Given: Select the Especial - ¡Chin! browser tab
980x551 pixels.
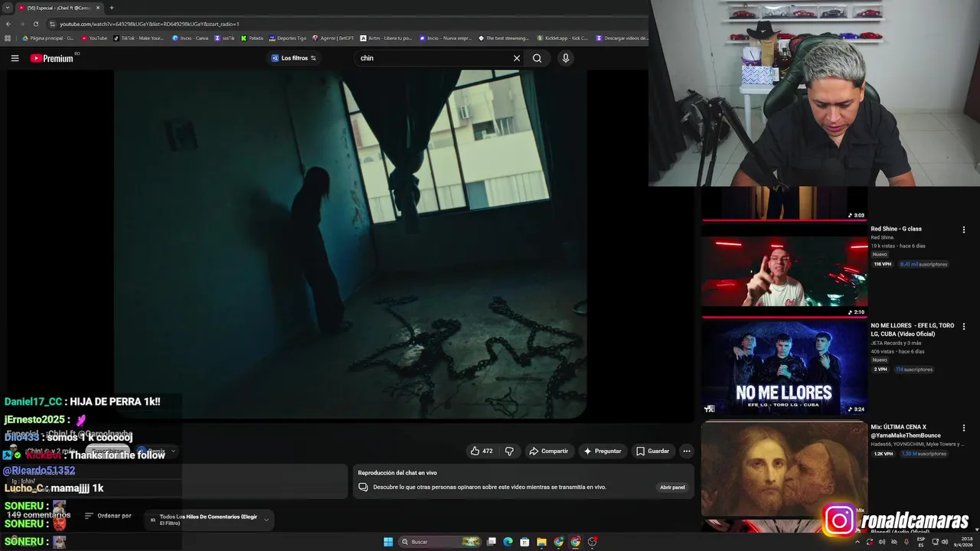Looking at the screenshot, I should (60, 8).
